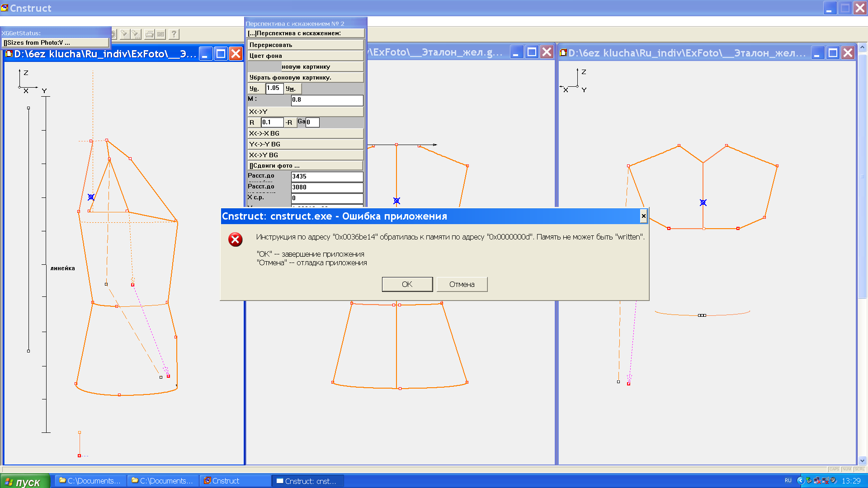Image resolution: width=868 pixels, height=488 pixels.
Task: Click scrollbar down arrow on right edge
Action: pyautogui.click(x=862, y=460)
